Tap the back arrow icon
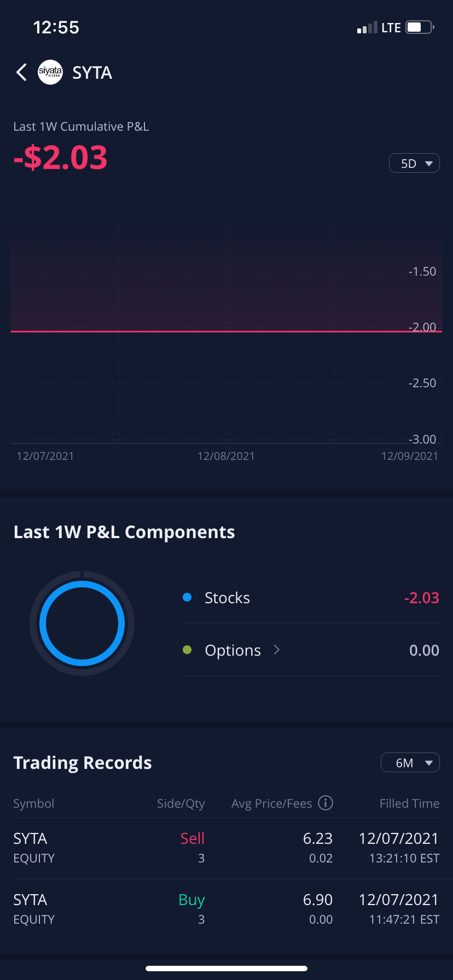This screenshot has width=453, height=980. 21,72
